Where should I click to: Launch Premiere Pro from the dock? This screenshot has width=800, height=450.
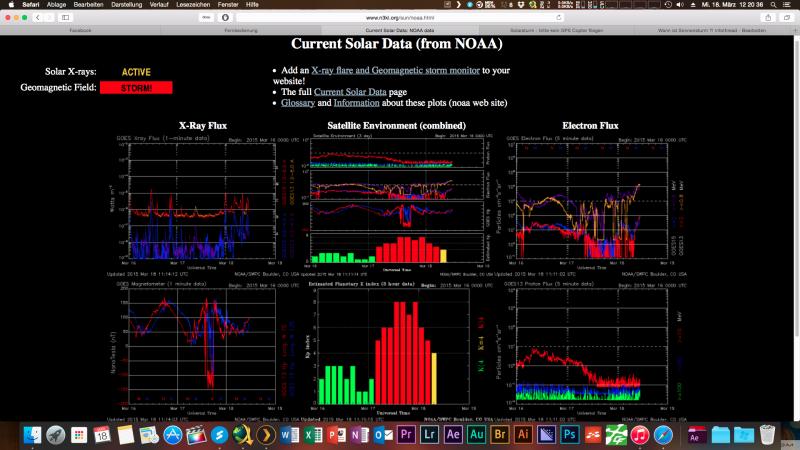point(406,435)
